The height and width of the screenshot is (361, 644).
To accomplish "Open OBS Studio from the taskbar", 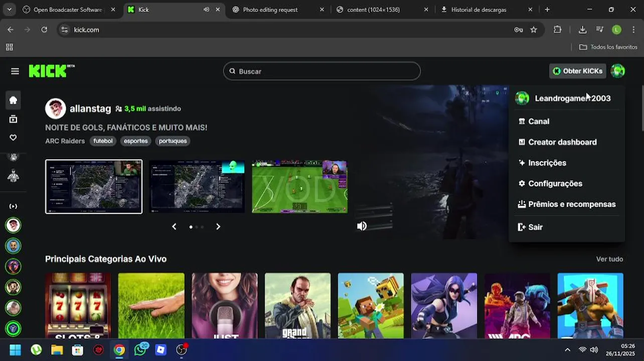I will pyautogui.click(x=182, y=349).
